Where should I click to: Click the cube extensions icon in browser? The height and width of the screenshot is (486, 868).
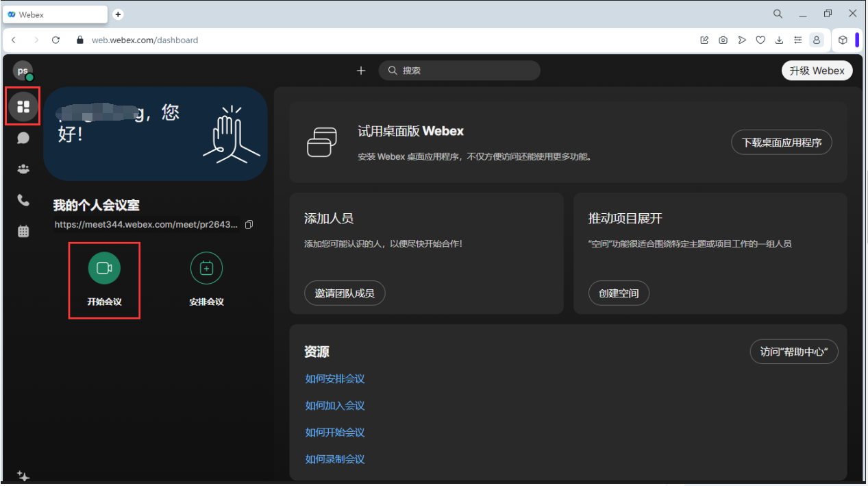pos(843,40)
